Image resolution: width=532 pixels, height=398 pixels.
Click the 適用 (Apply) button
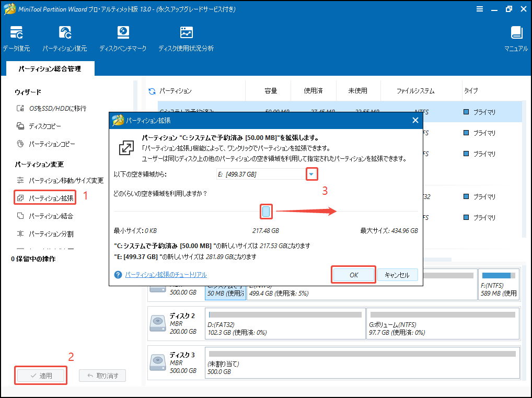[41, 376]
